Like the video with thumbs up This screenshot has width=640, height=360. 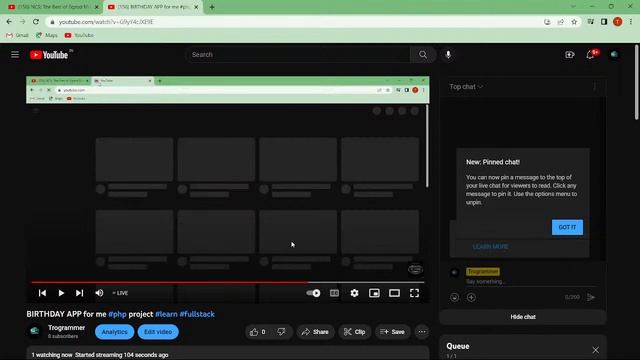[258, 332]
